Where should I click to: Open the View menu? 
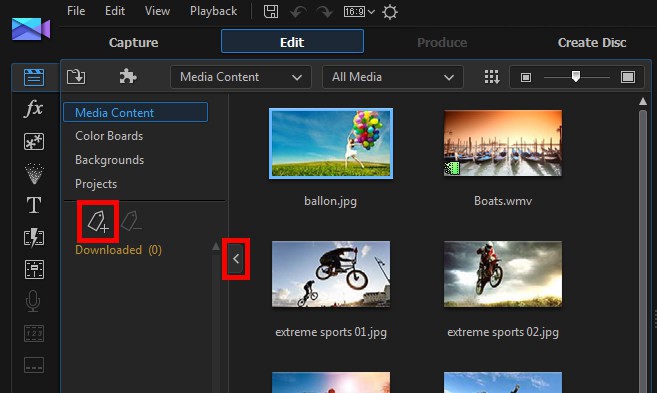(x=157, y=11)
